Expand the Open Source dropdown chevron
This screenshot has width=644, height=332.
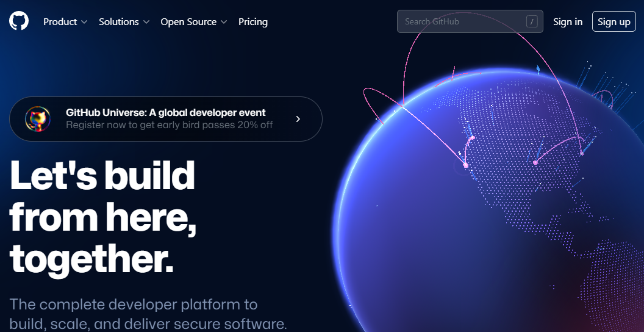(224, 22)
